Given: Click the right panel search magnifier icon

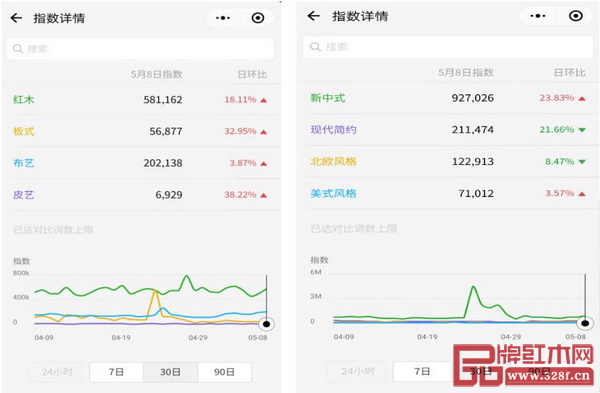Looking at the screenshot, I should pyautogui.click(x=315, y=47).
